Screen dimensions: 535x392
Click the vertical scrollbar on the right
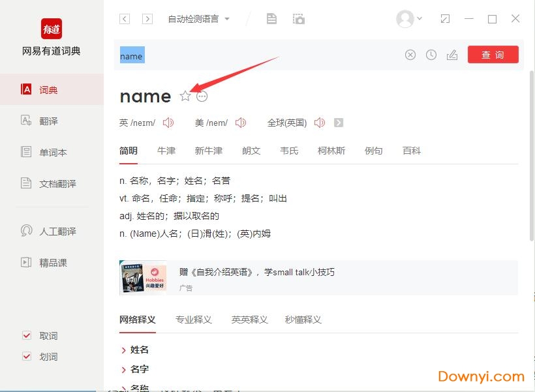coord(531,157)
